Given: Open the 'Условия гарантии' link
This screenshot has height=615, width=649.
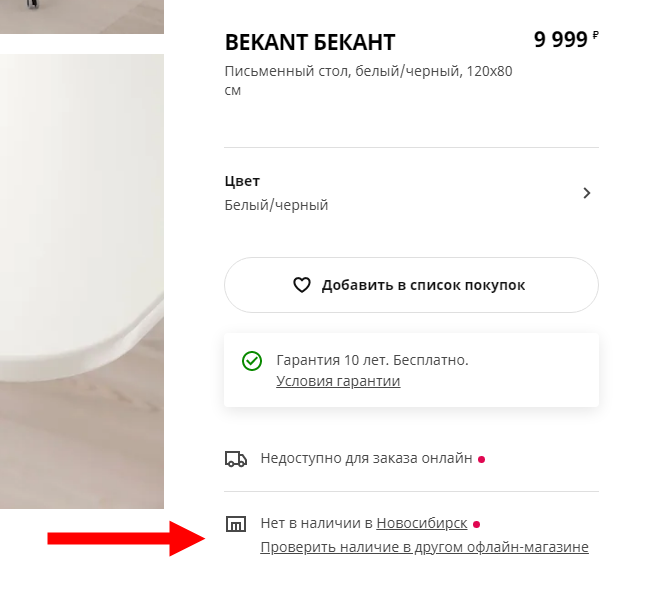Looking at the screenshot, I should pyautogui.click(x=338, y=381).
